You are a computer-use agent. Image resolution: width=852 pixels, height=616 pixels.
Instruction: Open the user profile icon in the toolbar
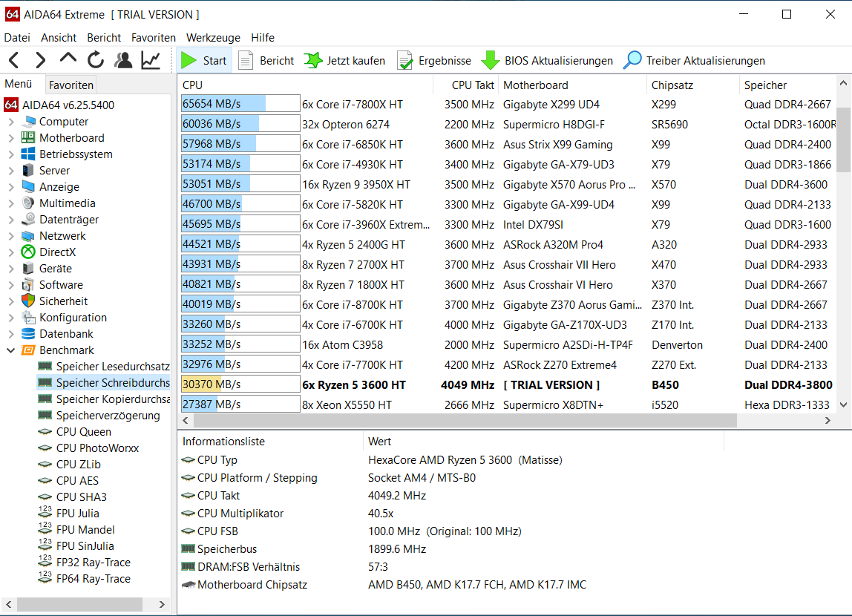[x=123, y=60]
